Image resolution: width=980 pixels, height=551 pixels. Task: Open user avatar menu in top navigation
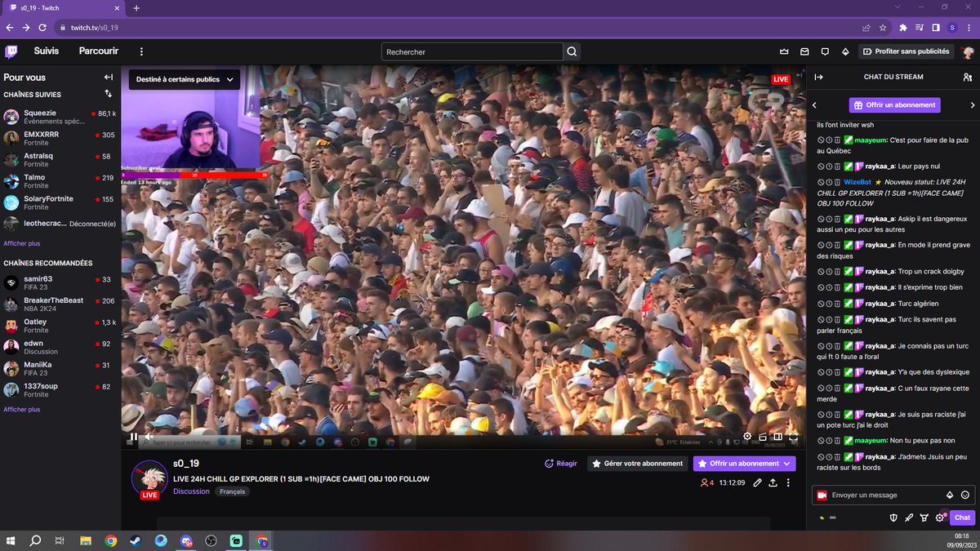pos(968,51)
